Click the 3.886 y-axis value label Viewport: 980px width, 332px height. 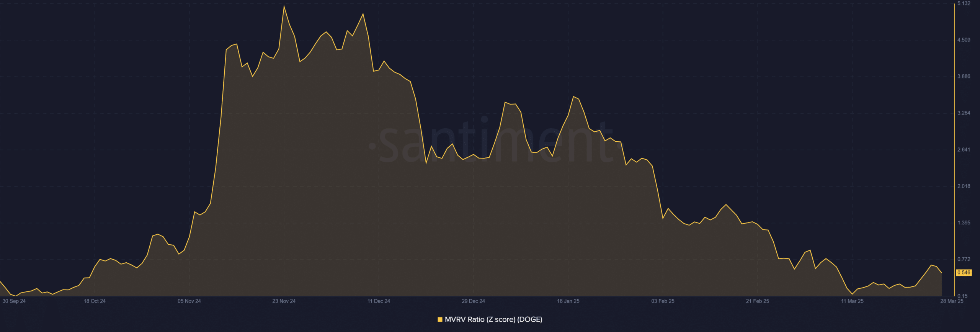tap(964, 77)
